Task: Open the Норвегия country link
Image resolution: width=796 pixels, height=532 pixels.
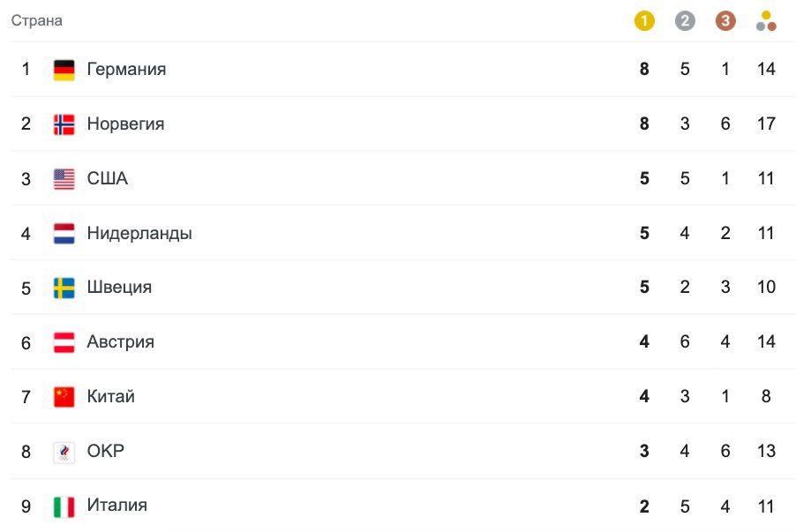Action: coord(125,124)
